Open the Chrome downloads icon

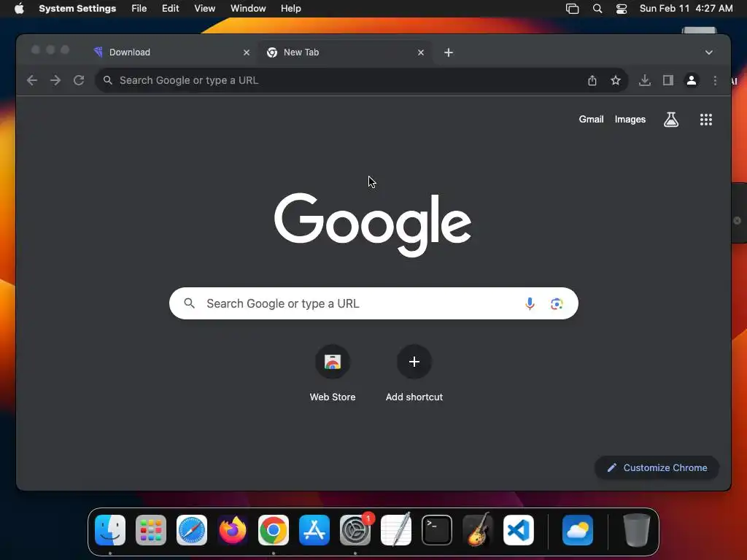(x=645, y=80)
